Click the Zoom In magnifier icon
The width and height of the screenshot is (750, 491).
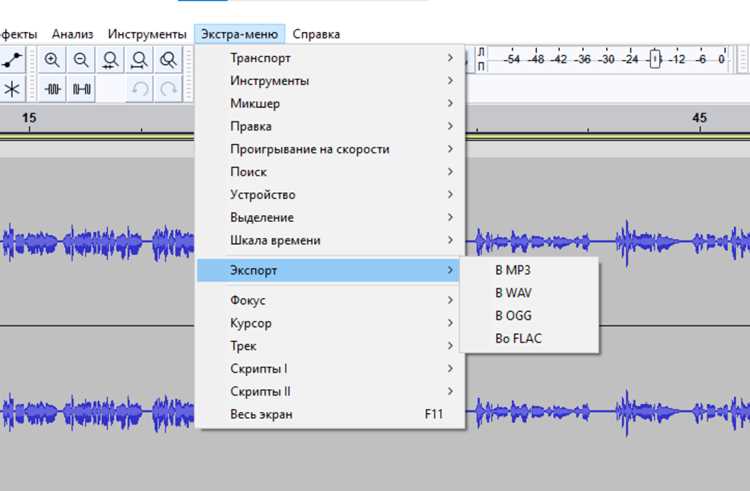click(52, 60)
